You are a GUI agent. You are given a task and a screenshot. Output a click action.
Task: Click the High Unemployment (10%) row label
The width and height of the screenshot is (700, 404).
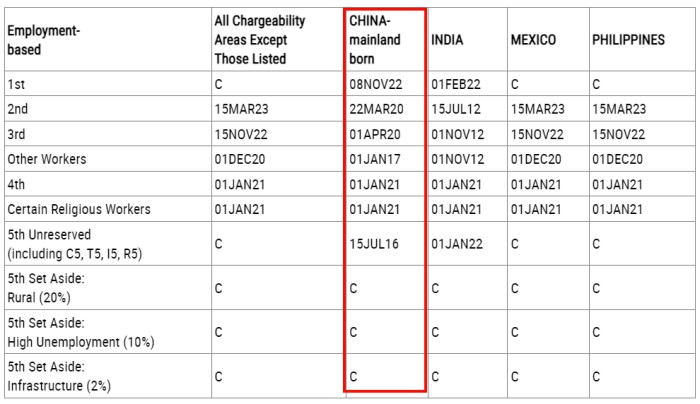(x=81, y=342)
